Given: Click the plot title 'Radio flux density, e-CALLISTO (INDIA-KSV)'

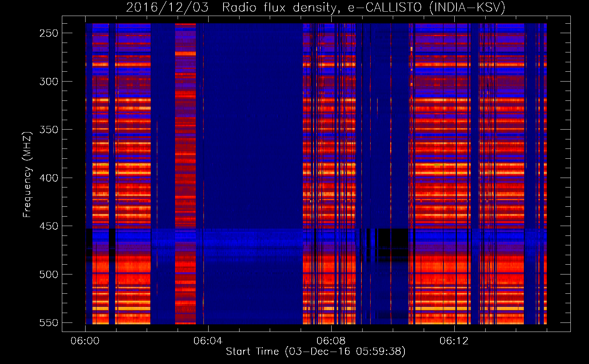Looking at the screenshot, I should click(x=364, y=7).
